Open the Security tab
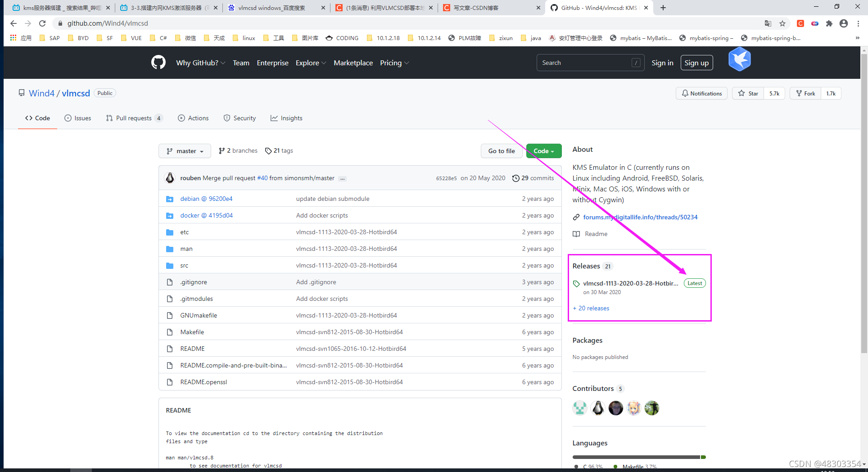This screenshot has height=472, width=868. click(240, 118)
